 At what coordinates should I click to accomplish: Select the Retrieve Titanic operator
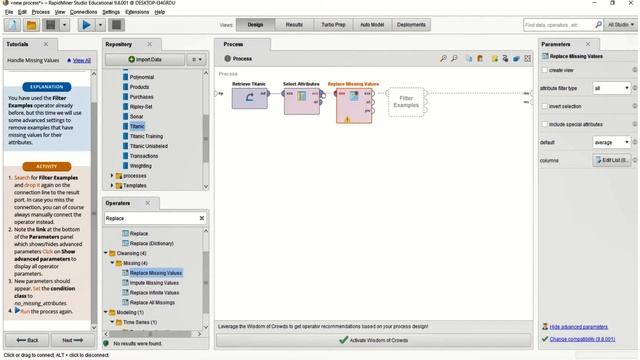250,98
